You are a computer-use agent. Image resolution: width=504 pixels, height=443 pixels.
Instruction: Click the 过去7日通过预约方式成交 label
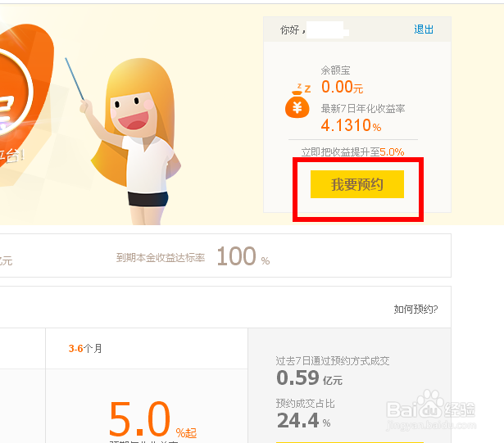(333, 361)
